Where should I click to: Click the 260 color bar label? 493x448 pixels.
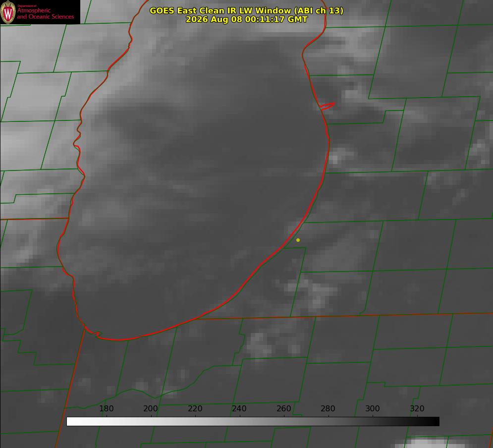283,408
